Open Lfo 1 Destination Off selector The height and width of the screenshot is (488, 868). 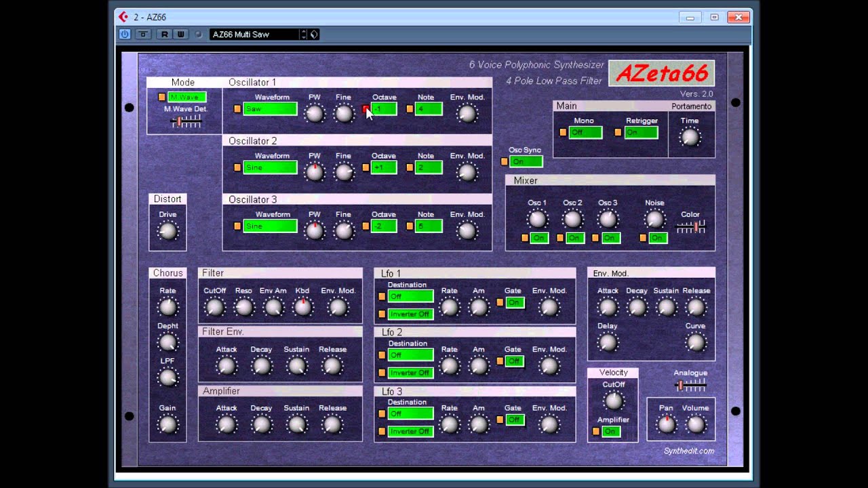pos(410,296)
